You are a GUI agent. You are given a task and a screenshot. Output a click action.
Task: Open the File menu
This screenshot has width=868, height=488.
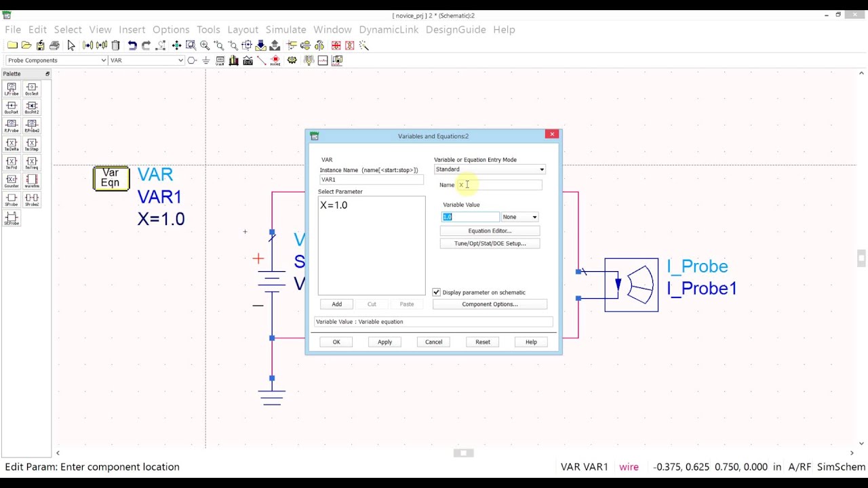click(13, 30)
